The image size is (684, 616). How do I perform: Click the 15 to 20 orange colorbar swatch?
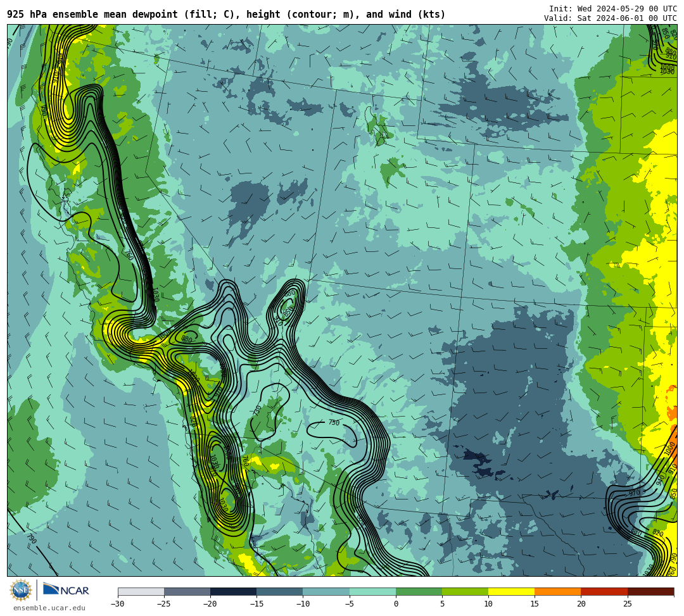coord(558,591)
